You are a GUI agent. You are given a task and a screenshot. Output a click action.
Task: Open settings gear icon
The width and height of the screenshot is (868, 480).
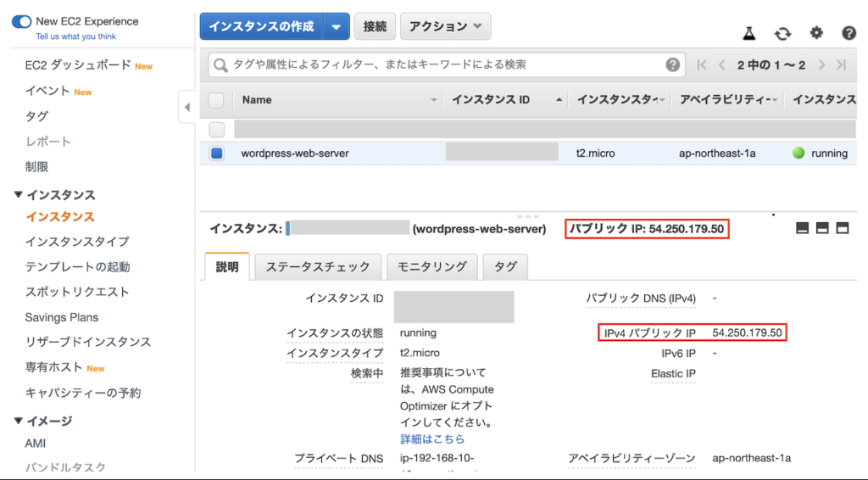(816, 33)
